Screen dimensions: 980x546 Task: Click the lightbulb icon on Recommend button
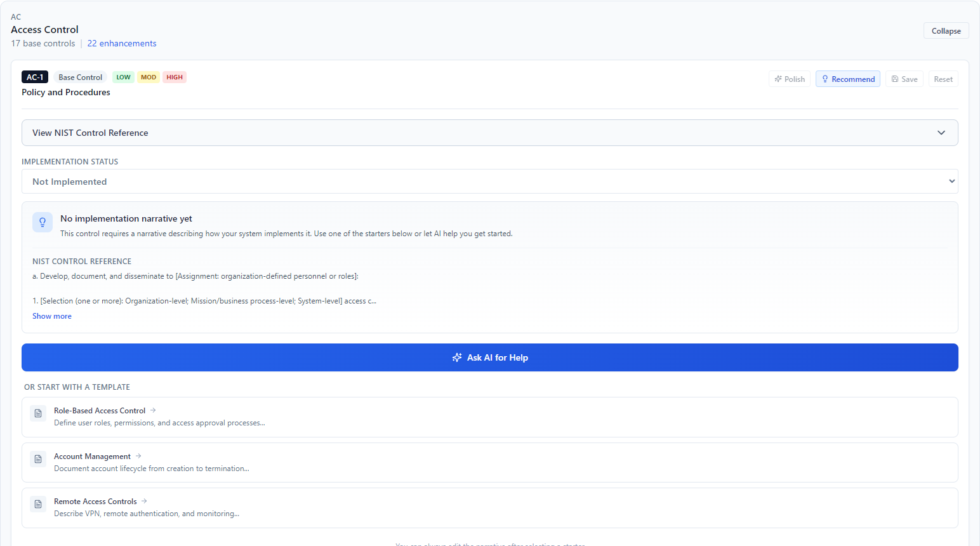coord(825,79)
